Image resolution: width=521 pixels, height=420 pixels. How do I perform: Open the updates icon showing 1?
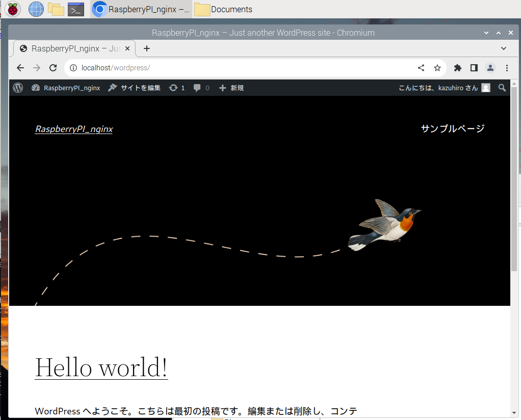click(x=177, y=88)
